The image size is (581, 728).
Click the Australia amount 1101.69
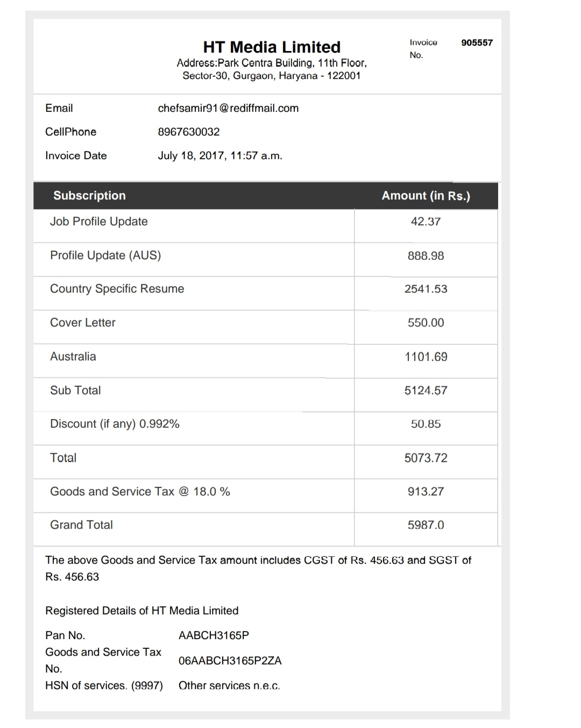[426, 357]
